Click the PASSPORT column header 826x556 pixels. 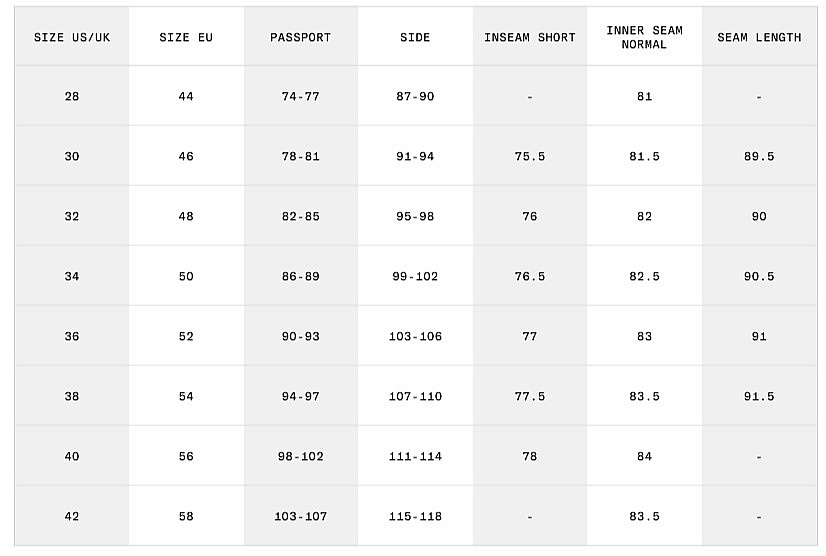(x=300, y=38)
